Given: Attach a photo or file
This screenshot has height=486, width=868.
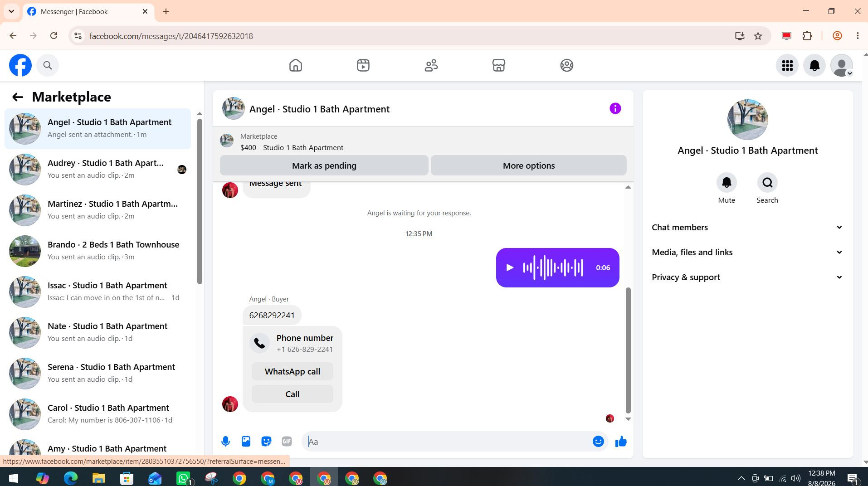Looking at the screenshot, I should click(246, 442).
